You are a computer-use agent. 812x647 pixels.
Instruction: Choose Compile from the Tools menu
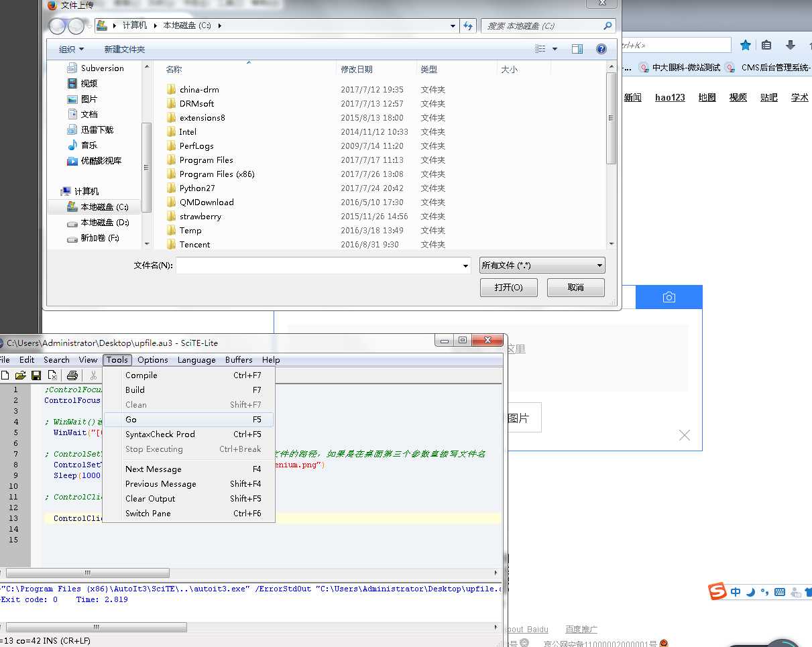[188, 375]
